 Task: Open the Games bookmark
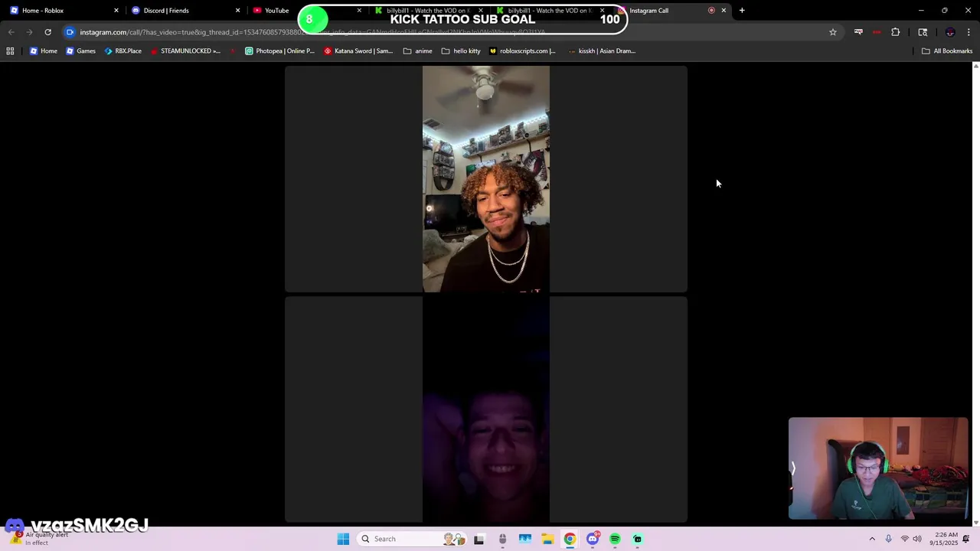(x=81, y=51)
